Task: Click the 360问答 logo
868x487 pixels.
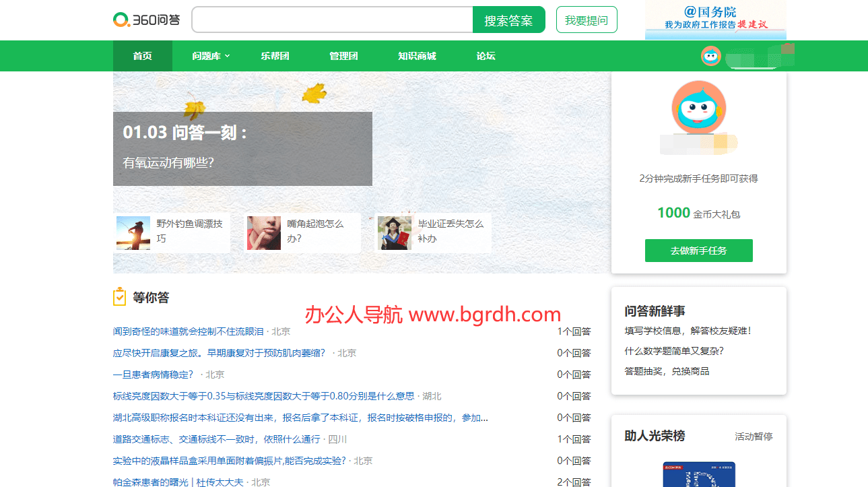Action: tap(146, 20)
